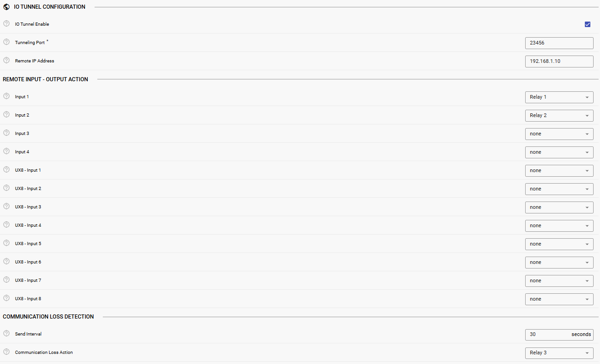Click help icon beside Input 4
Viewport: 600px width, 364px height.
click(x=6, y=151)
